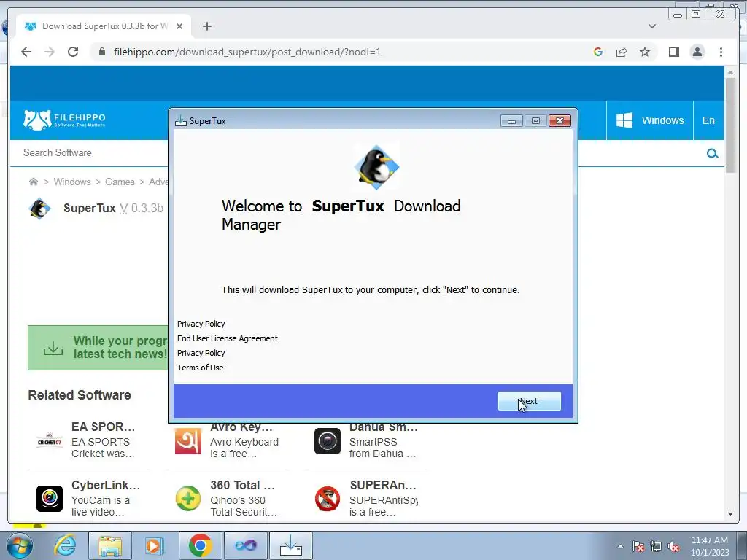Image resolution: width=747 pixels, height=560 pixels.
Task: Click the Google icon in address bar
Action: [598, 52]
